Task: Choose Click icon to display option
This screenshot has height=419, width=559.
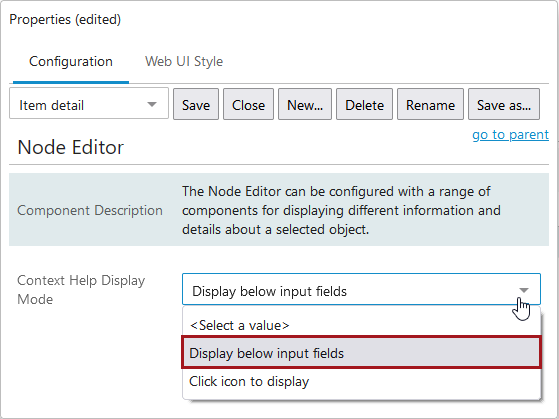Action: [361, 381]
